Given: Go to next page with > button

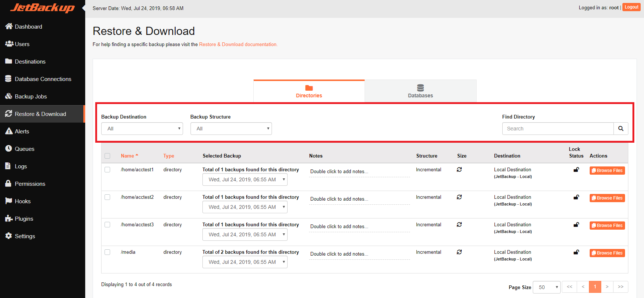Looking at the screenshot, I should tap(607, 287).
